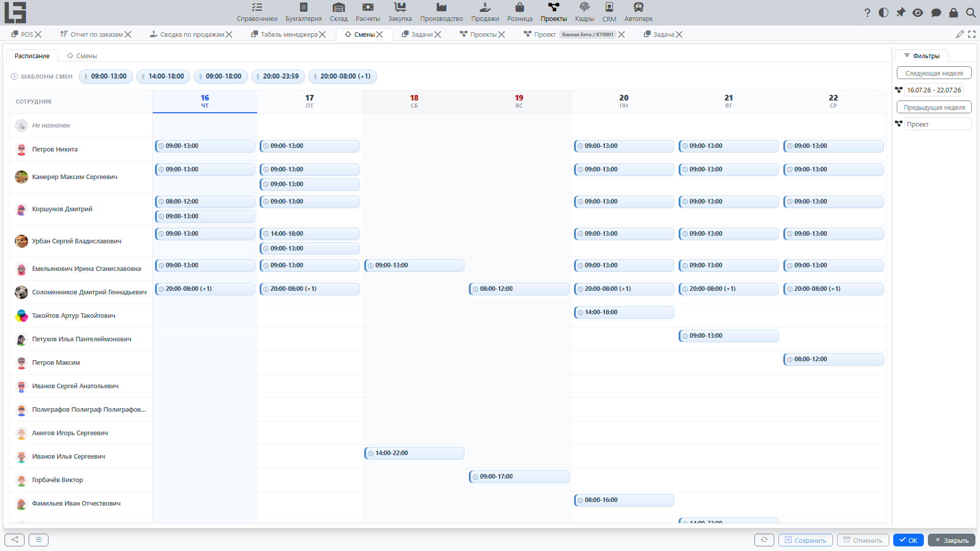
Task: Open the Проект filter field
Action: pyautogui.click(x=938, y=124)
